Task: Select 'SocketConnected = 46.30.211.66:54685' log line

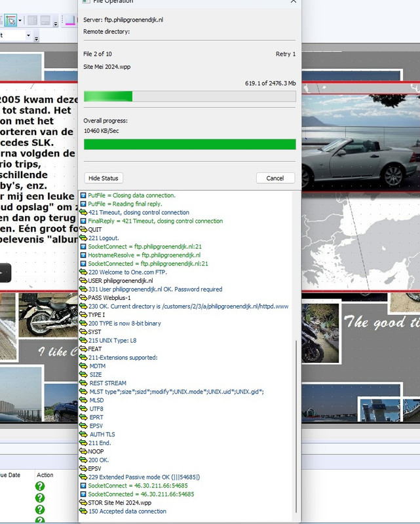Action: (x=141, y=494)
